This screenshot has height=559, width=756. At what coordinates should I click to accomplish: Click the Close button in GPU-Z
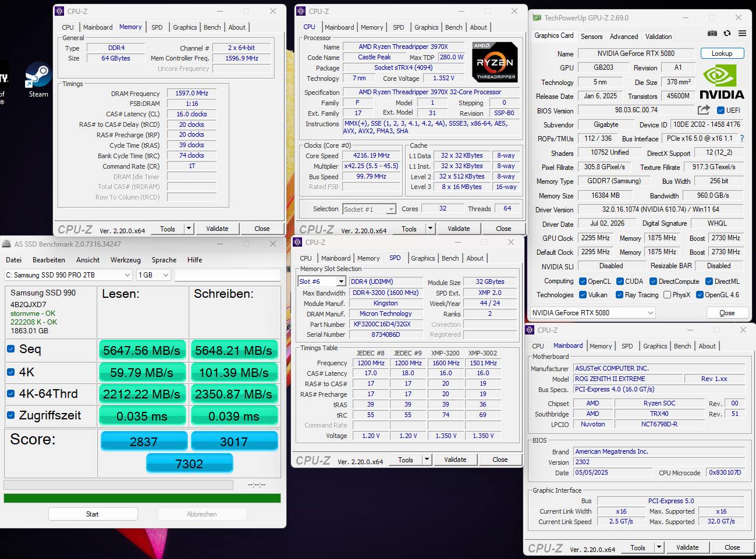[727, 313]
